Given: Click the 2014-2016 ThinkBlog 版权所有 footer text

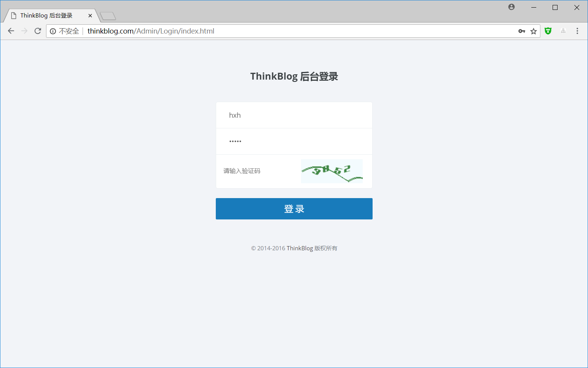Looking at the screenshot, I should pos(294,248).
